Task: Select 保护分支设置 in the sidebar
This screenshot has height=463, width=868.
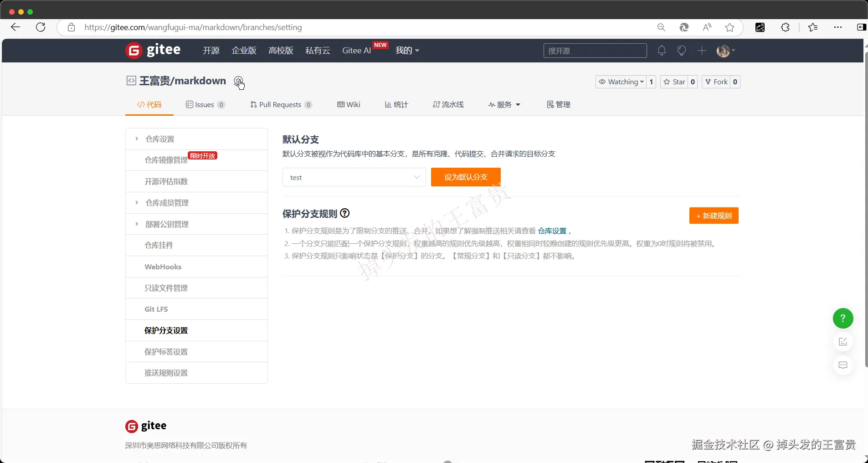Action: pyautogui.click(x=196, y=330)
